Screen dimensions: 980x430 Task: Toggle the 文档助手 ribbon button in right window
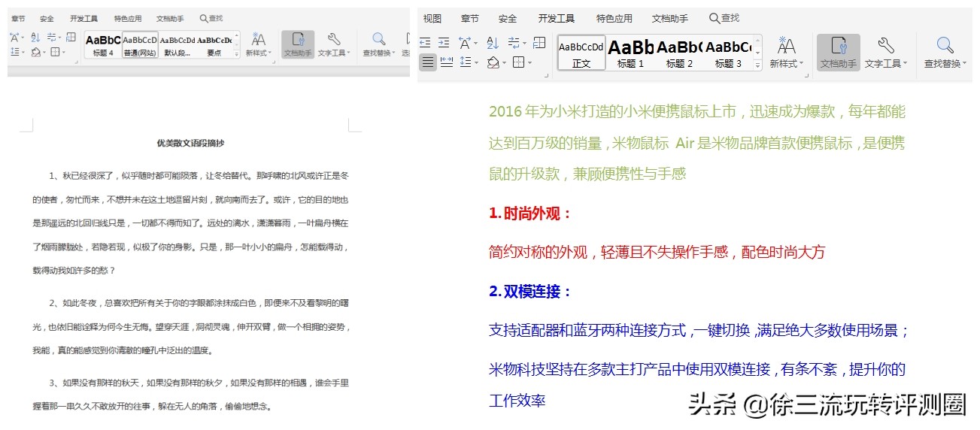838,53
